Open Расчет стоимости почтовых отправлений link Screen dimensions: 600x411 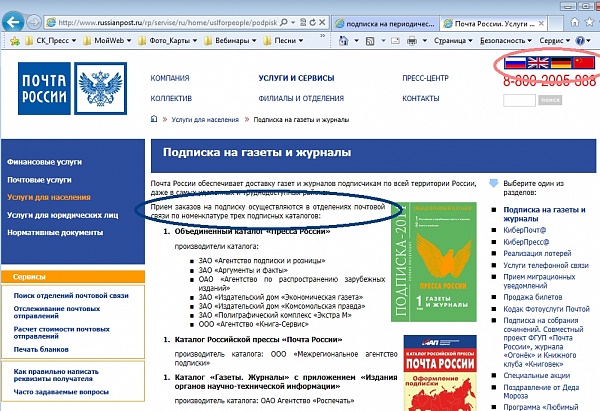coord(62,333)
